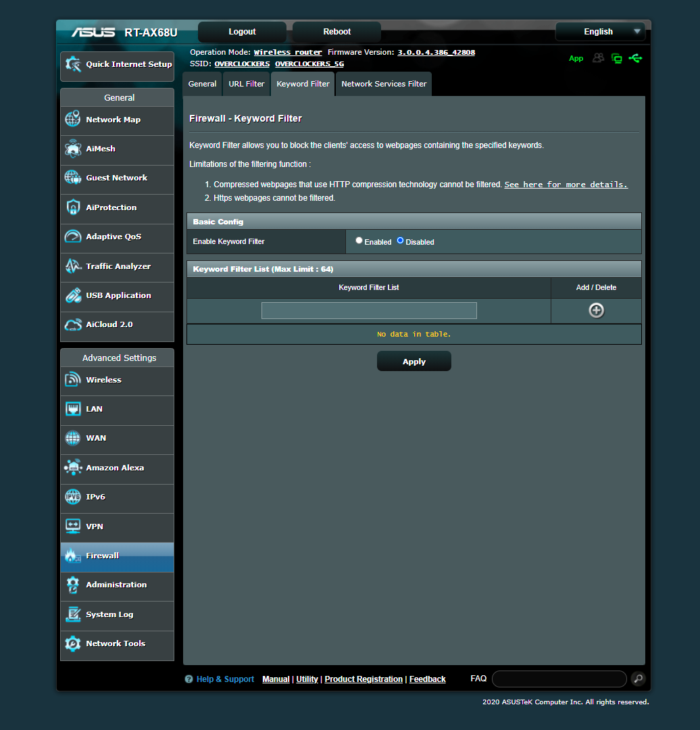Screen dimensions: 700x730
Task: Open AiMesh via its sidebar icon
Action: tap(72, 149)
